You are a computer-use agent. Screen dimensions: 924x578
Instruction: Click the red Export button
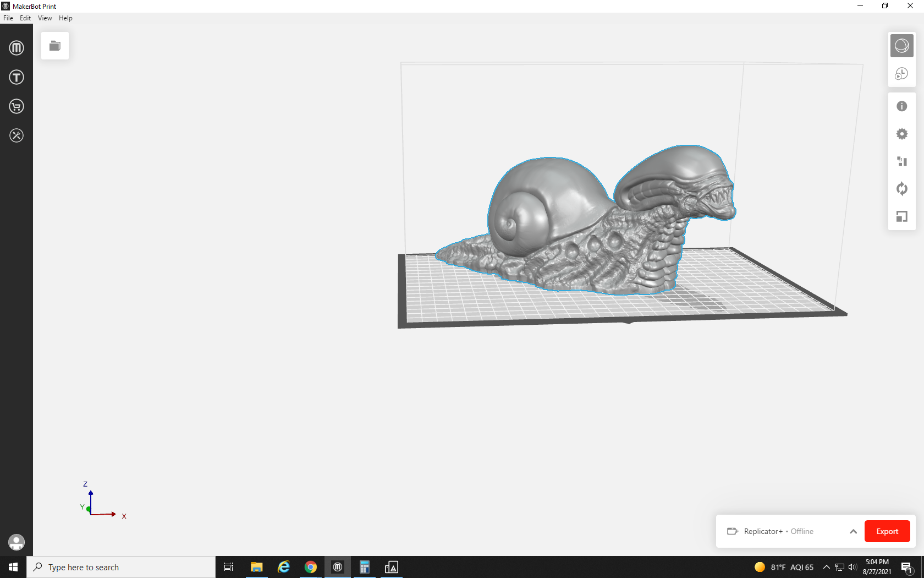tap(887, 531)
